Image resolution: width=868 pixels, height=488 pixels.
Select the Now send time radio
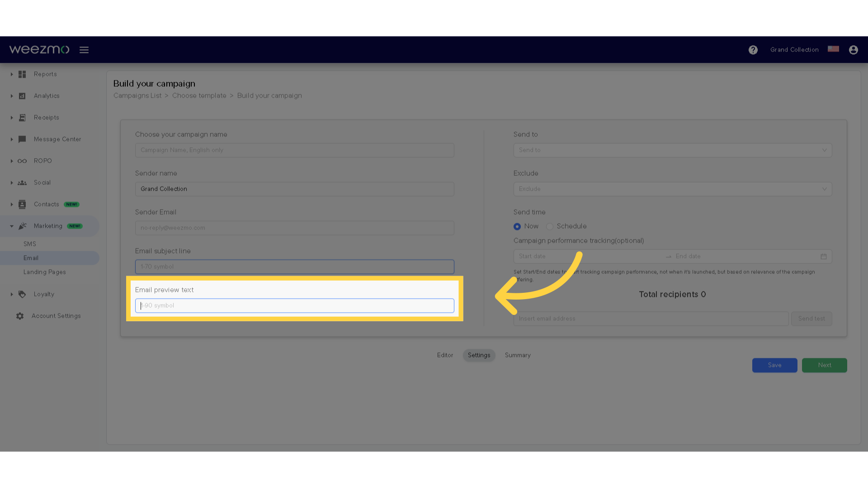point(517,226)
